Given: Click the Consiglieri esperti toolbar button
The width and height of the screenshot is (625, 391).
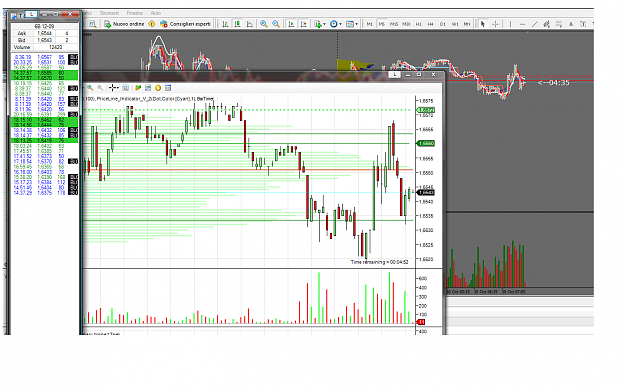Looking at the screenshot, I should [x=186, y=24].
